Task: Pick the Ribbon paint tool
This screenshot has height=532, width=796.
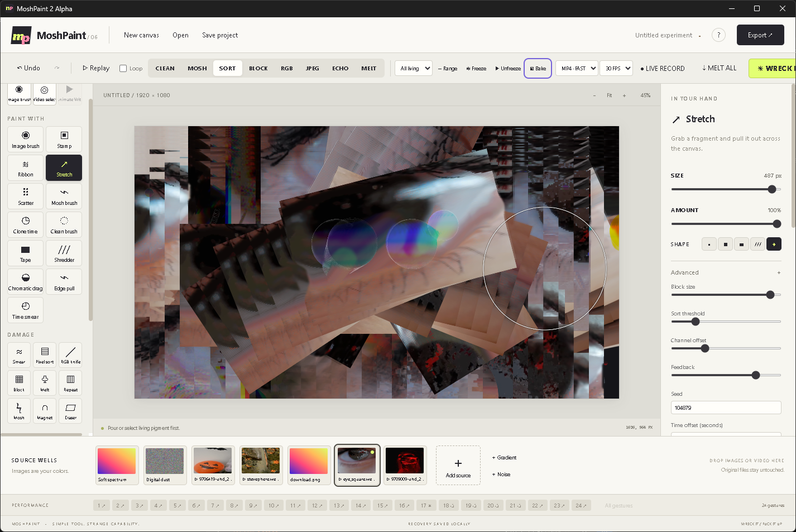Action: 26,168
